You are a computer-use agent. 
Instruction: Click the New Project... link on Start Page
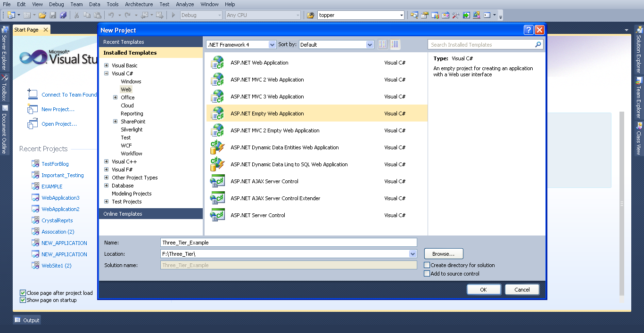click(x=58, y=109)
